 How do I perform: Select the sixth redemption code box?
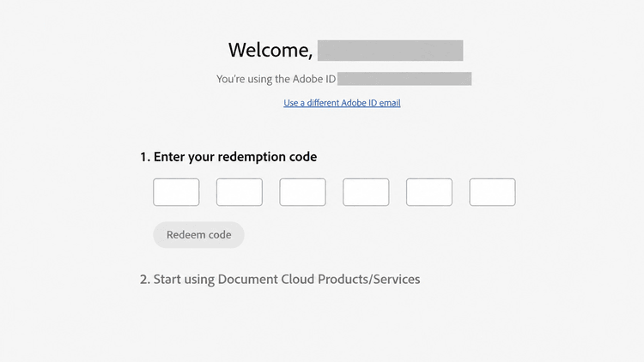(493, 192)
